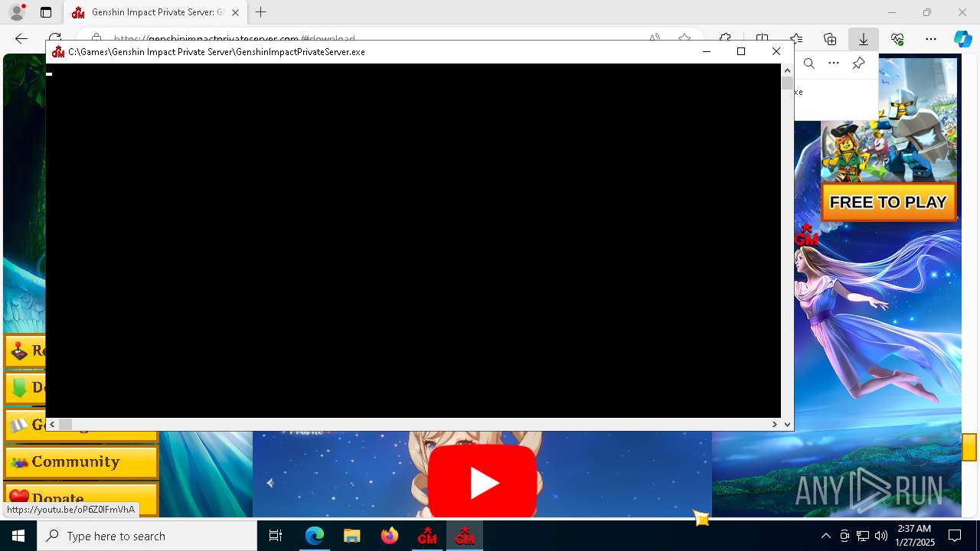Click the webpage's yellow scrollbar thumb
Viewport: 980px width, 551px height.
coord(969,447)
